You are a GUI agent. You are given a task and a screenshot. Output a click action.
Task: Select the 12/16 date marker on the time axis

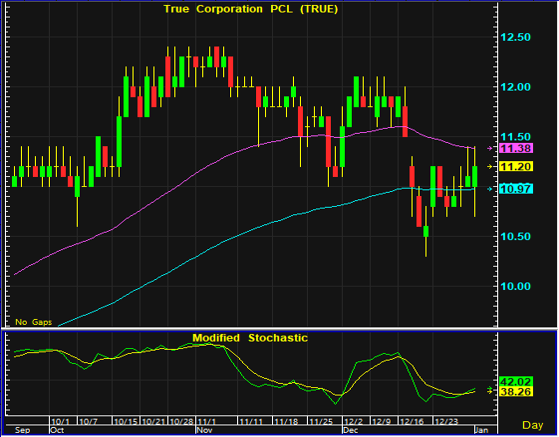point(411,421)
